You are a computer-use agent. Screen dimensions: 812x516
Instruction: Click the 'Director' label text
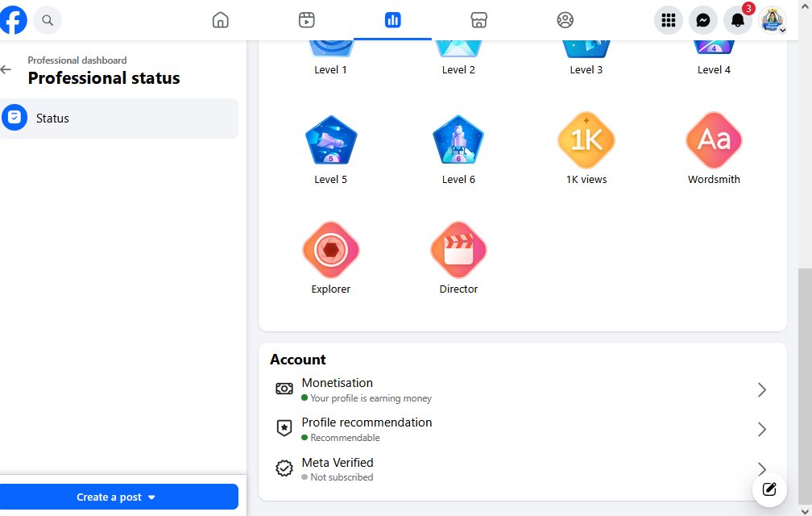coord(458,289)
